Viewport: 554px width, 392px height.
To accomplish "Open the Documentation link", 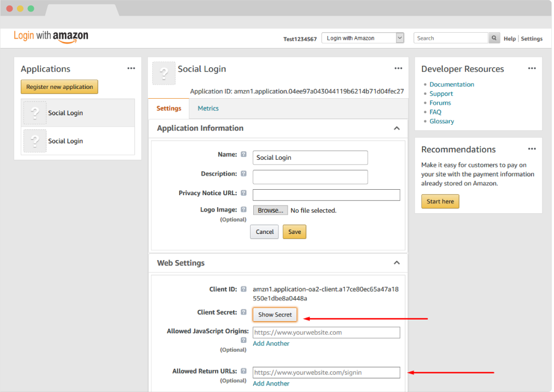I will pyautogui.click(x=451, y=85).
